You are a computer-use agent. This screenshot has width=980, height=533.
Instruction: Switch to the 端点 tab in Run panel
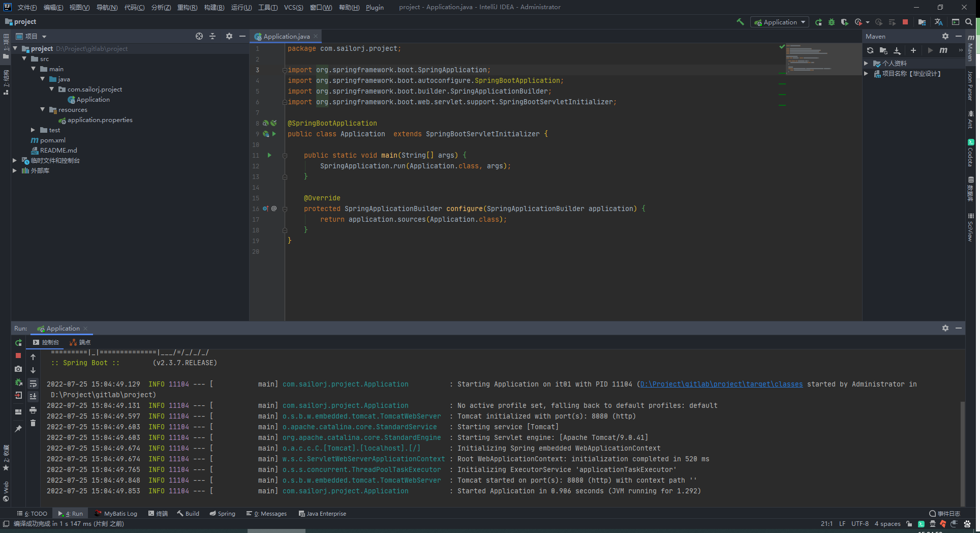click(80, 342)
